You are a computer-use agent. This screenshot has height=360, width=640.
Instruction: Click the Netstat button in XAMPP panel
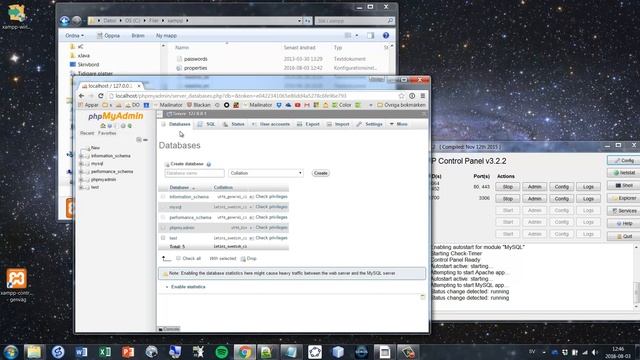624,173
